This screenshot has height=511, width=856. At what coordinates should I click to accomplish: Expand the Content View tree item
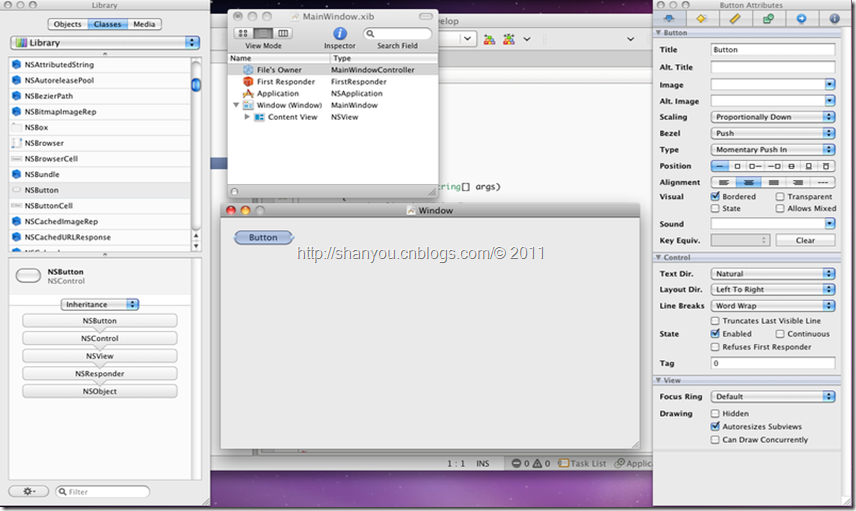247,117
